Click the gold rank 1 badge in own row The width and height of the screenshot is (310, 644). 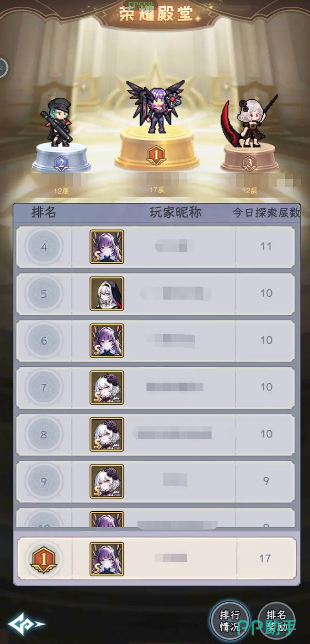coord(44,559)
